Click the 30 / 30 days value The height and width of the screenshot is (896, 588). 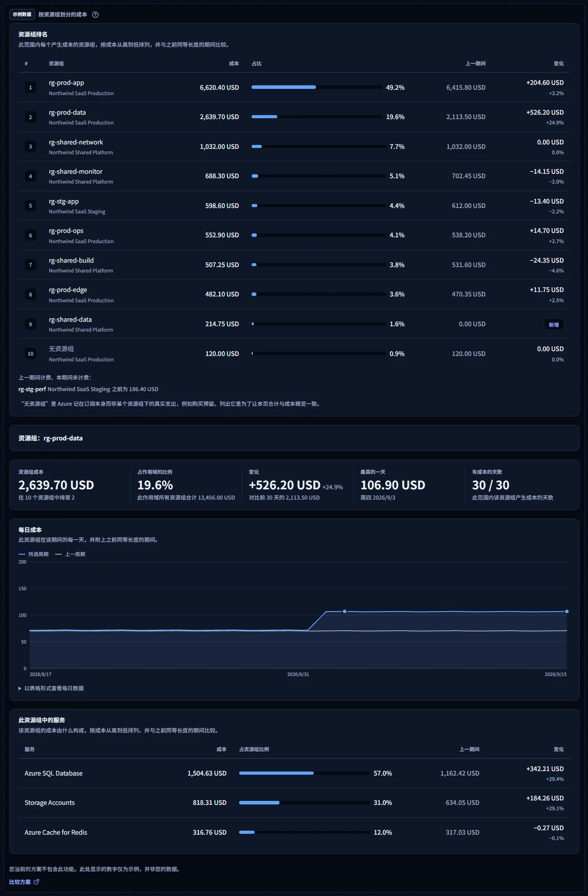click(491, 485)
